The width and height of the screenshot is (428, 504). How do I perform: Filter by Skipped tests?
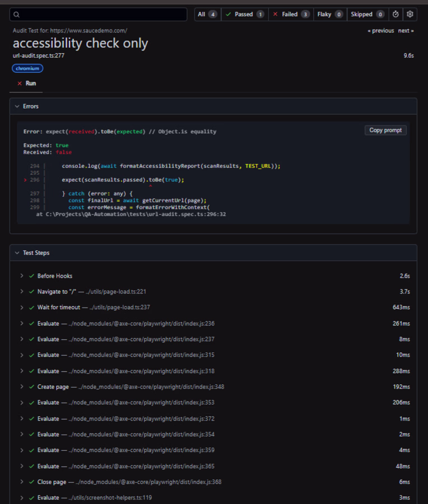[x=367, y=15]
